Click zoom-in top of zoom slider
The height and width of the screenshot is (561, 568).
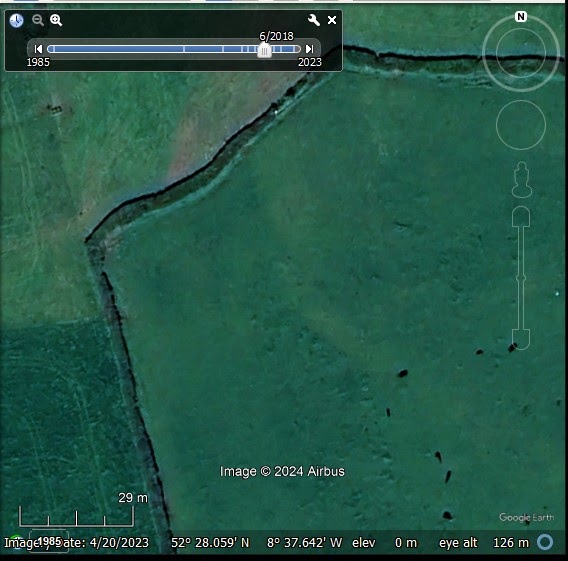click(521, 217)
